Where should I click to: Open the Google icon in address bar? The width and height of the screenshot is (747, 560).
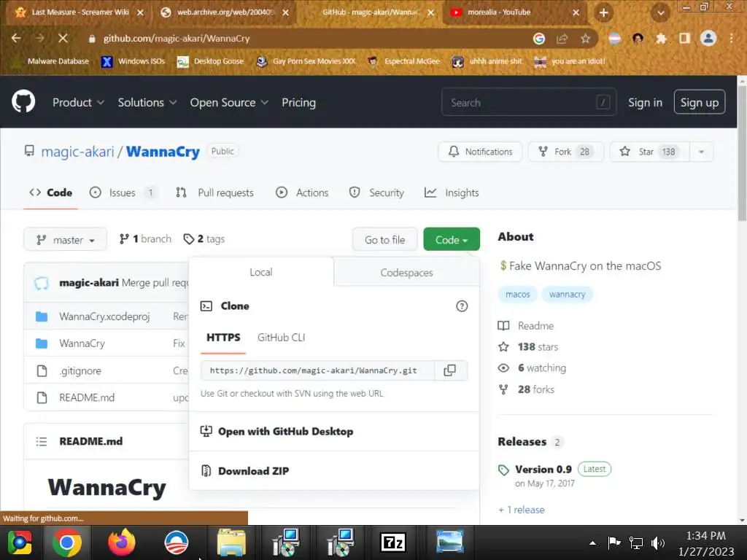click(x=539, y=39)
